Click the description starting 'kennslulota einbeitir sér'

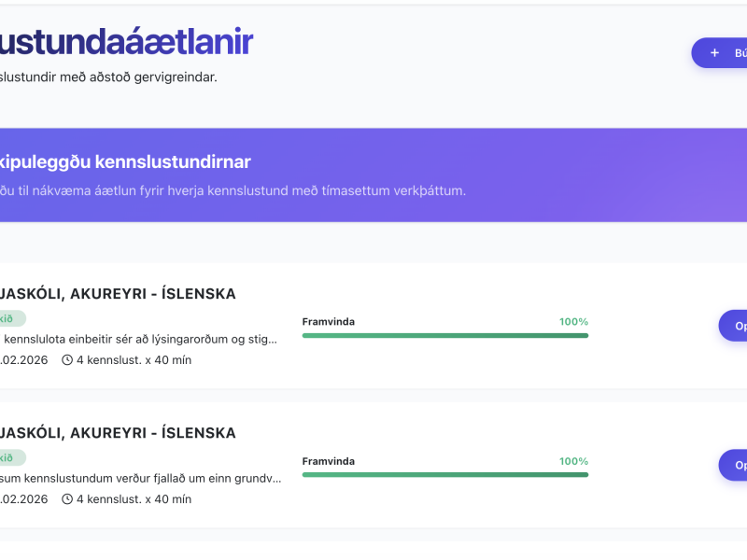[140, 339]
